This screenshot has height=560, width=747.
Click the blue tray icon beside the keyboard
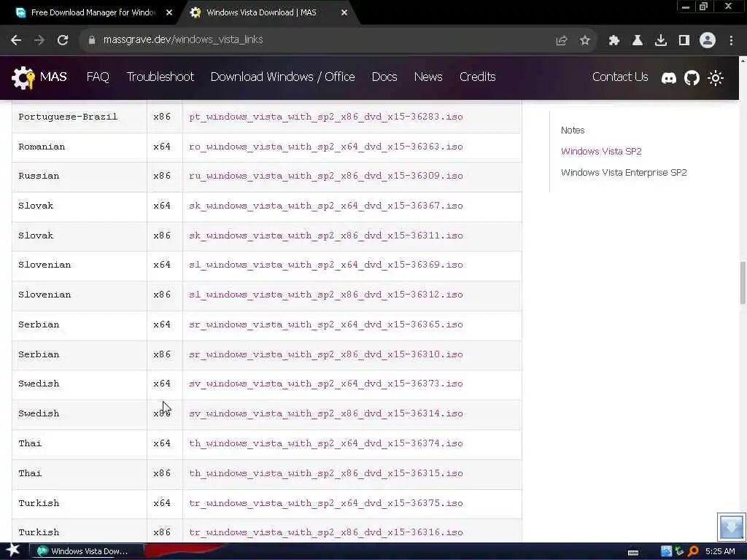667,551
